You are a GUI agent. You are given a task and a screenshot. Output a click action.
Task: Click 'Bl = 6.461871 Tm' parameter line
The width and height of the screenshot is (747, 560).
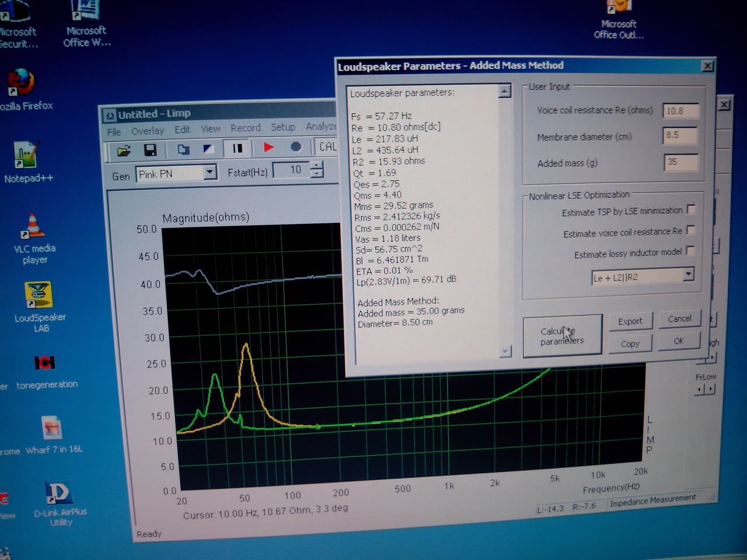[392, 260]
